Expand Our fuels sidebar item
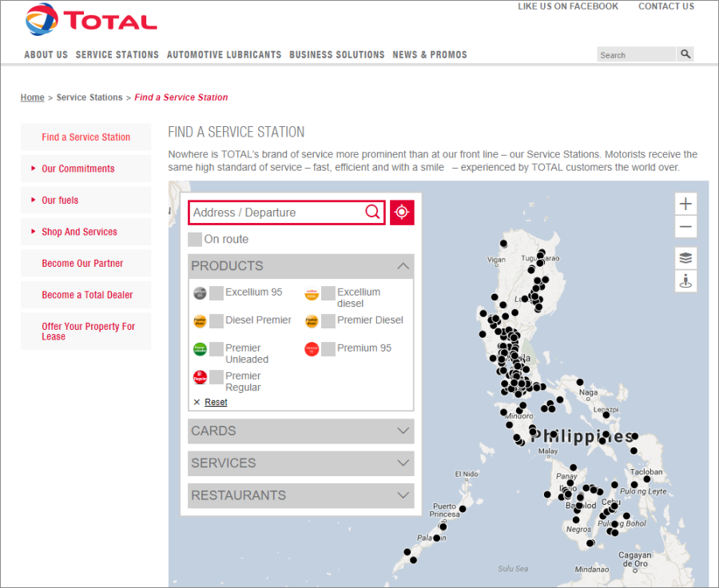719x588 pixels. [85, 200]
